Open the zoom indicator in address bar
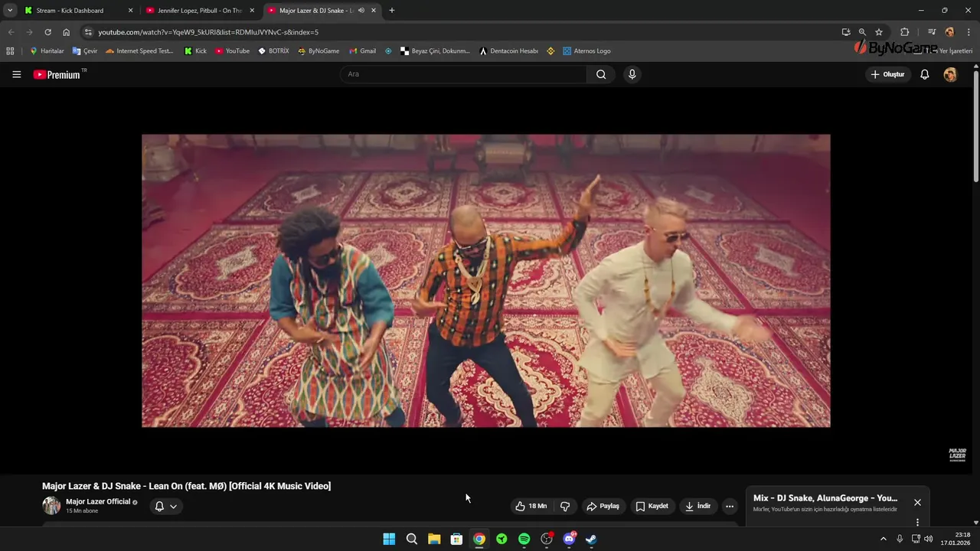 tap(862, 32)
